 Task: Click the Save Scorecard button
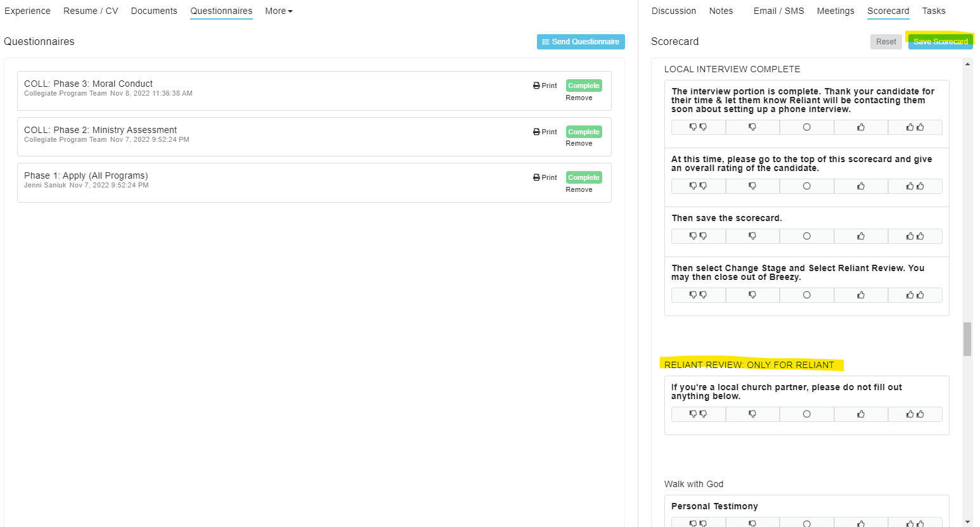coord(940,42)
